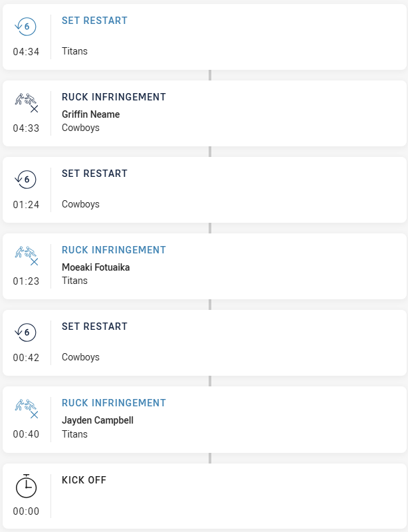Click the kick off stopwatch icon
Image resolution: width=408 pixels, height=532 pixels.
[x=26, y=486]
